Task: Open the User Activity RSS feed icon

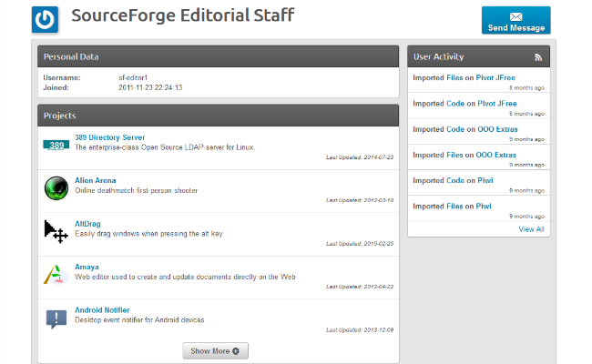Action: click(x=538, y=57)
